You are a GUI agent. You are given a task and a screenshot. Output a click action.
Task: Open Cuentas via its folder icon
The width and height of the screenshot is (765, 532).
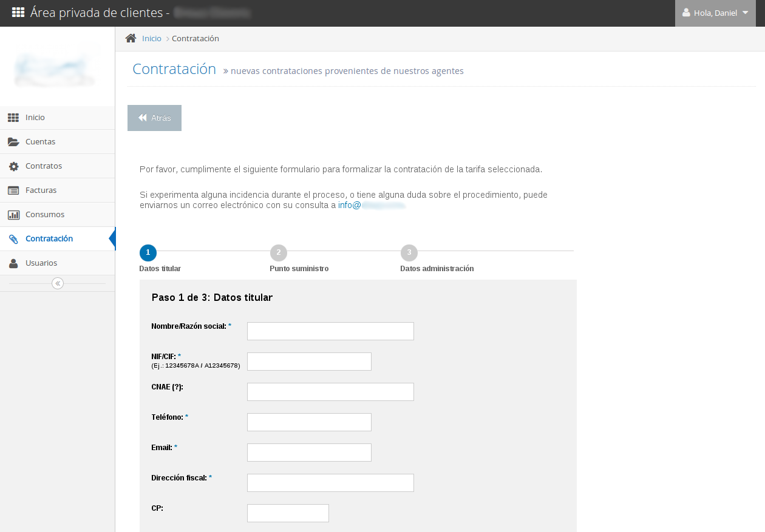[13, 141]
